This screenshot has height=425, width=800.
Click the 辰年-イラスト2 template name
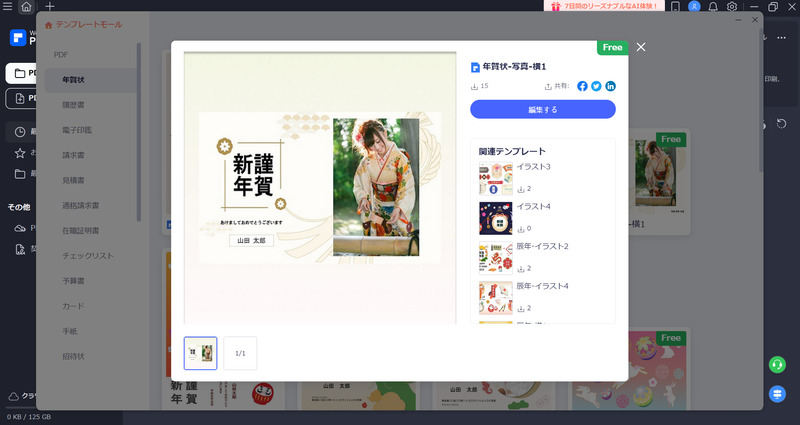(x=542, y=246)
